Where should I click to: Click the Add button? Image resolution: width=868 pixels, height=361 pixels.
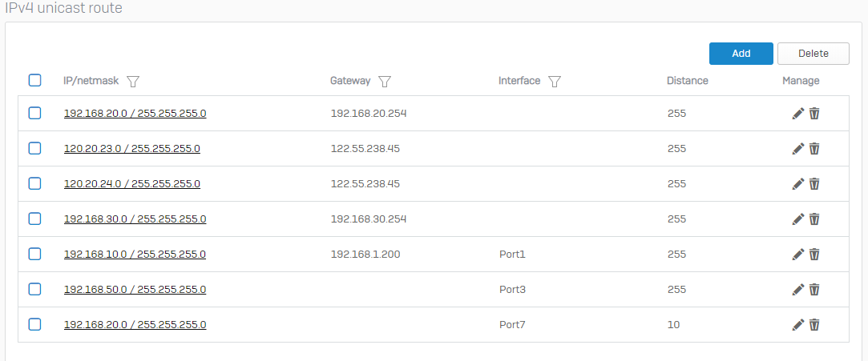coord(741,54)
